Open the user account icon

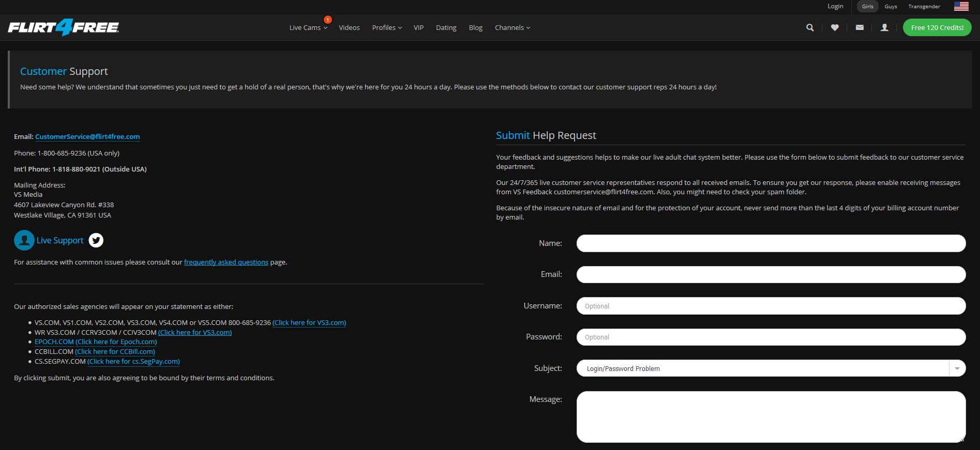point(884,28)
